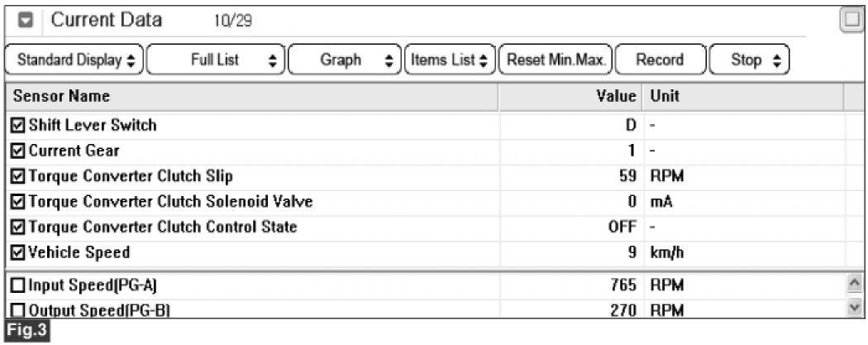Check the Input Speed(PG-A) checkbox
868x345 pixels.
pyautogui.click(x=17, y=285)
